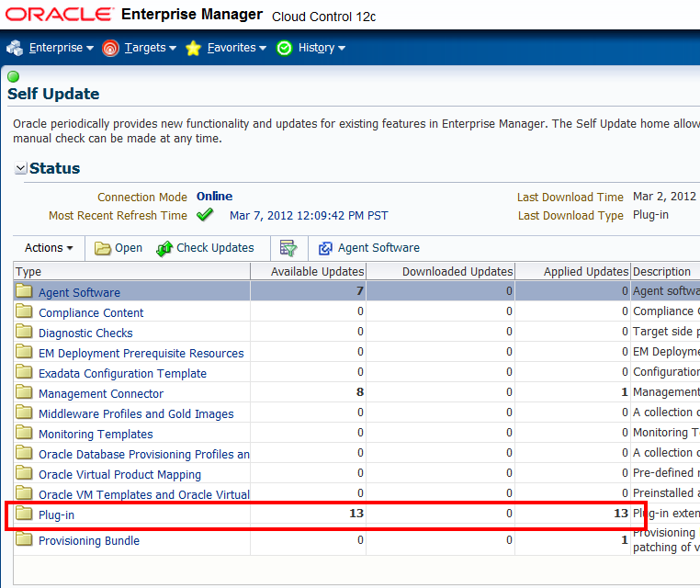Click the Favorites star icon
700x588 pixels.
point(193,48)
